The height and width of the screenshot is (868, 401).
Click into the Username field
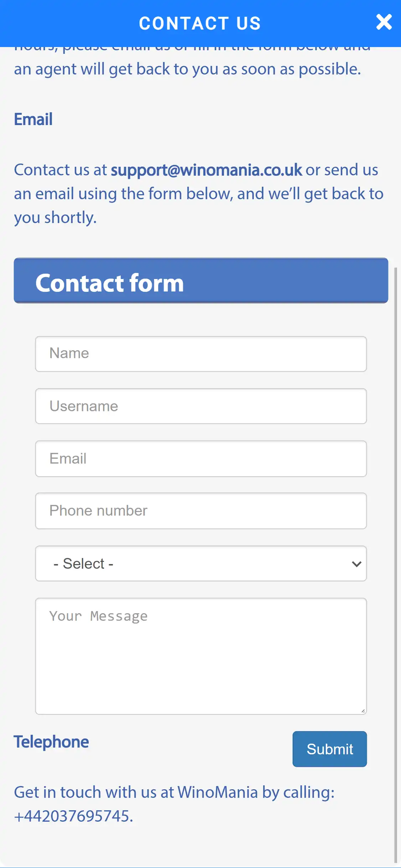click(x=201, y=406)
